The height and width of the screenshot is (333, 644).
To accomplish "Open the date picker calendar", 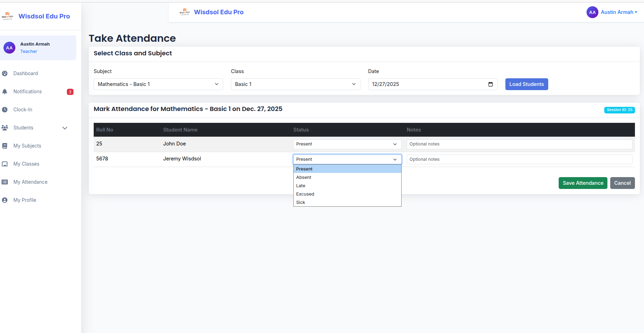I will click(490, 84).
